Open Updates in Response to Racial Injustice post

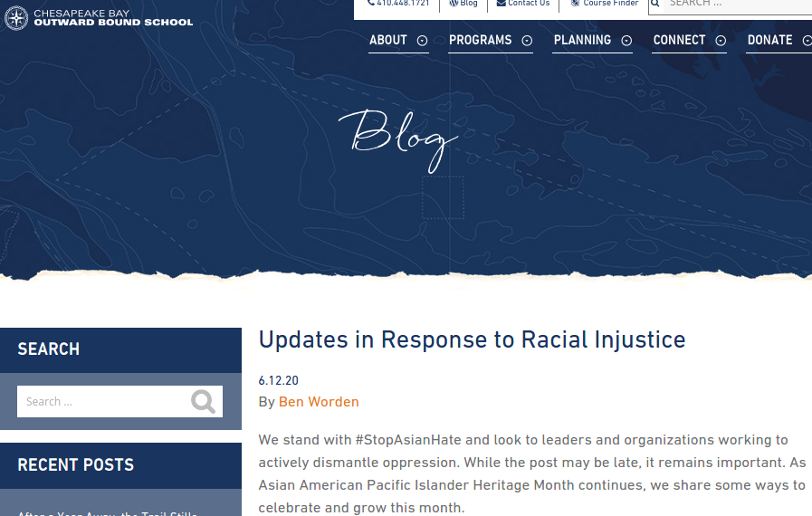point(472,340)
